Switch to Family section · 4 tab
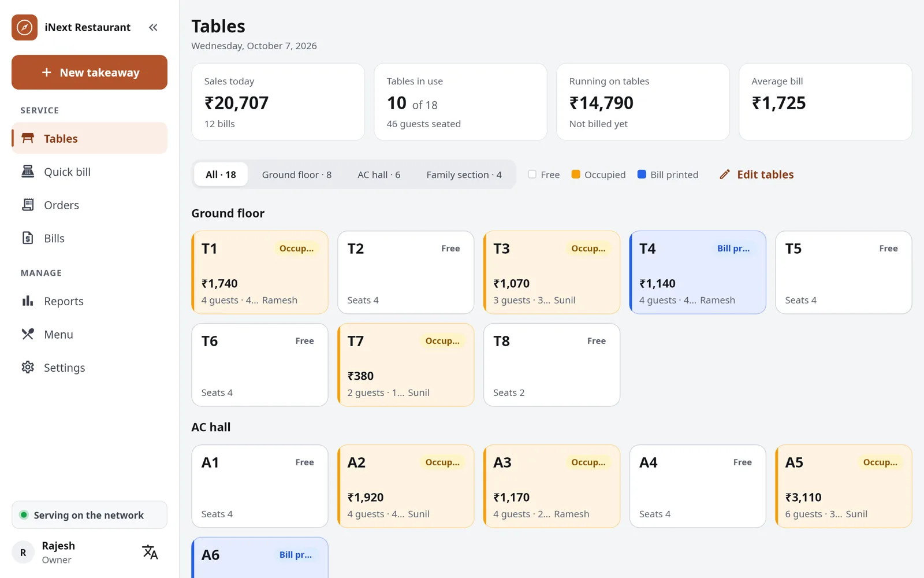924x578 pixels. tap(464, 175)
